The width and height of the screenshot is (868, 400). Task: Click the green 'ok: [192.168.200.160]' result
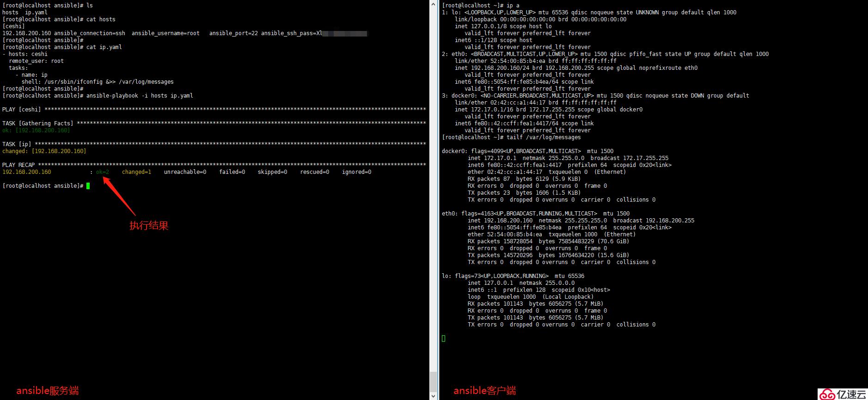36,130
